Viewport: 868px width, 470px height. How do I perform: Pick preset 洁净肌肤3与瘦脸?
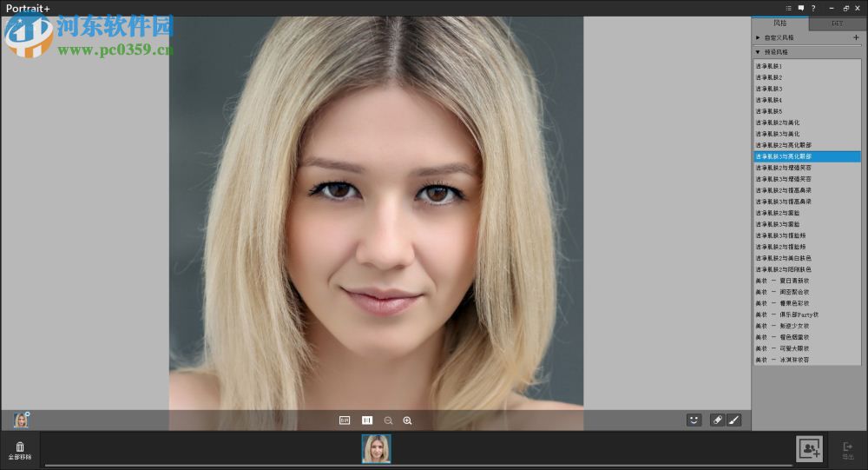pos(807,224)
